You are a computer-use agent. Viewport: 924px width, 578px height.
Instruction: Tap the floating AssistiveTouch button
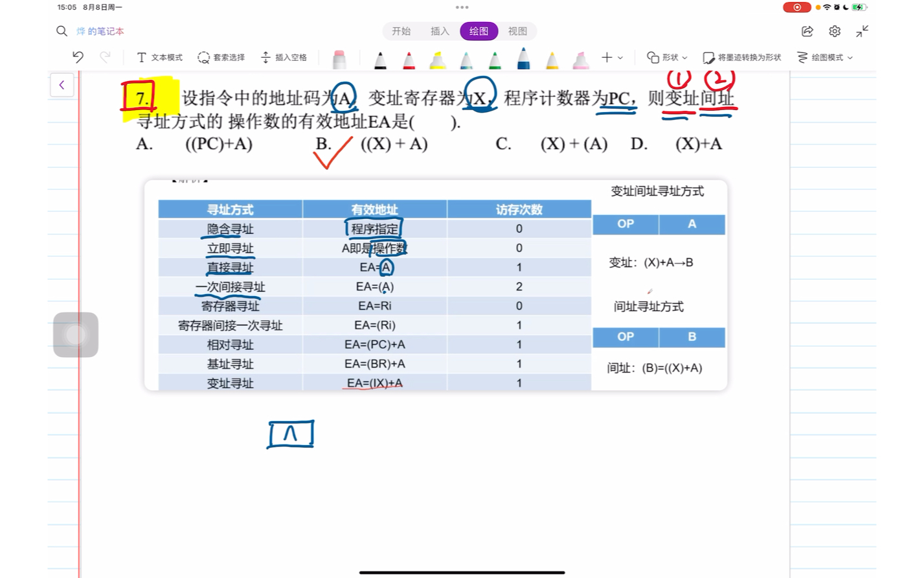pyautogui.click(x=76, y=335)
